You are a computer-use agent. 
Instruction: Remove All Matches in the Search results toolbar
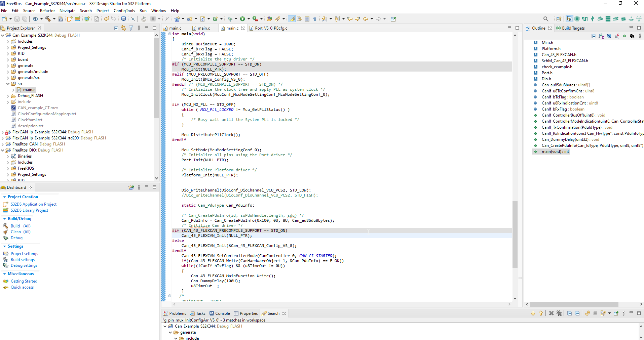click(x=559, y=313)
